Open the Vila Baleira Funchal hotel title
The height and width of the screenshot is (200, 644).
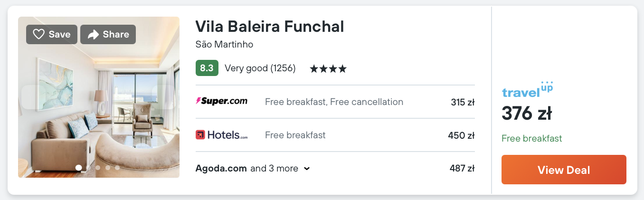coord(269,27)
